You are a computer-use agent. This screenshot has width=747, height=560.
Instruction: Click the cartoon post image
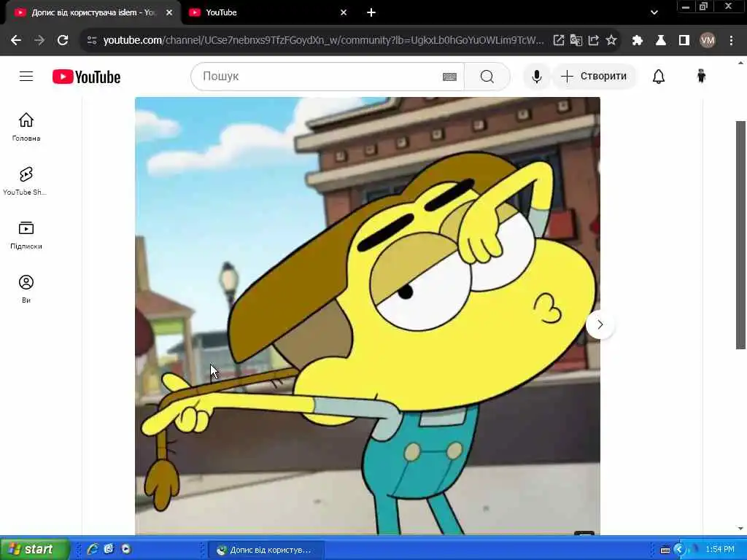point(368,316)
